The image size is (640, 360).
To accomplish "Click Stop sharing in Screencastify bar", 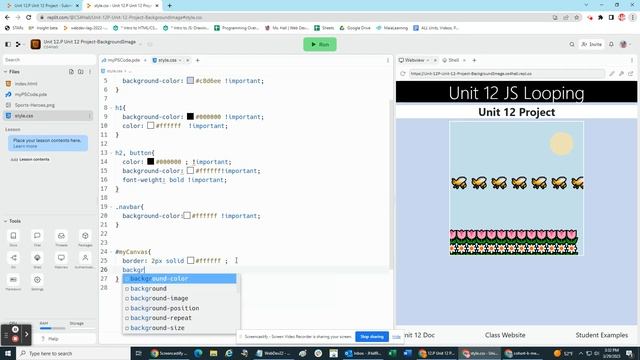I will point(372,337).
